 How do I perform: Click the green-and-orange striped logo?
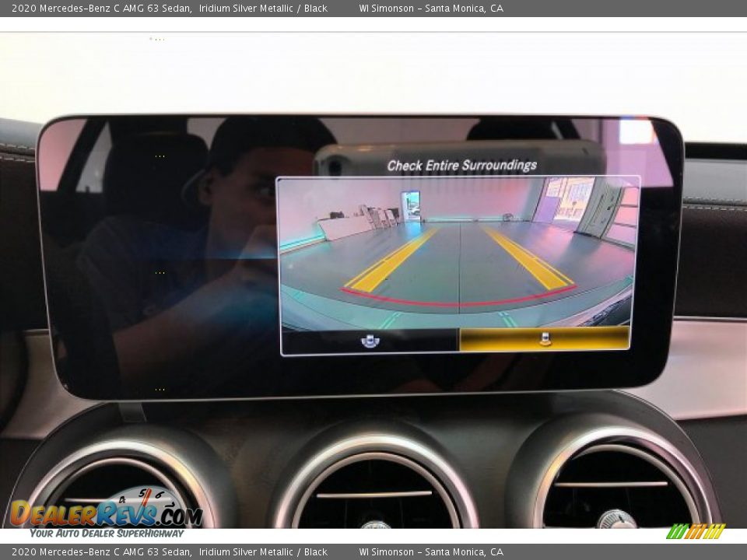(x=696, y=531)
